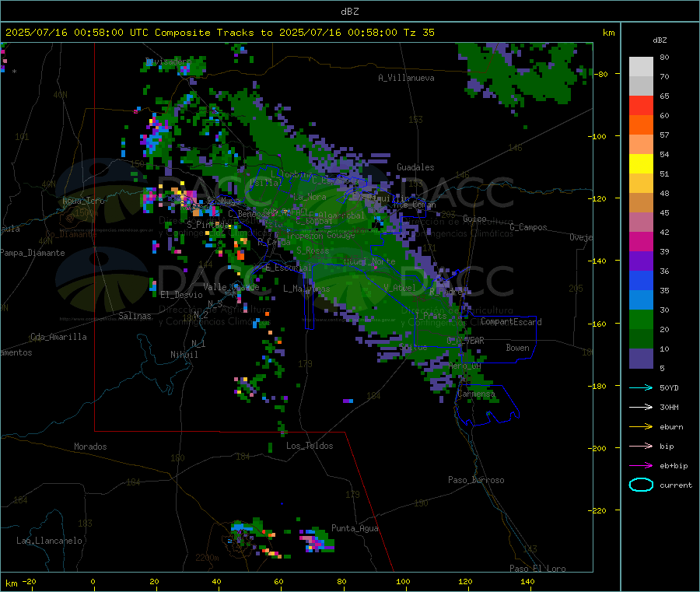Click the G_Campos map label
The image size is (700, 592).
click(529, 227)
